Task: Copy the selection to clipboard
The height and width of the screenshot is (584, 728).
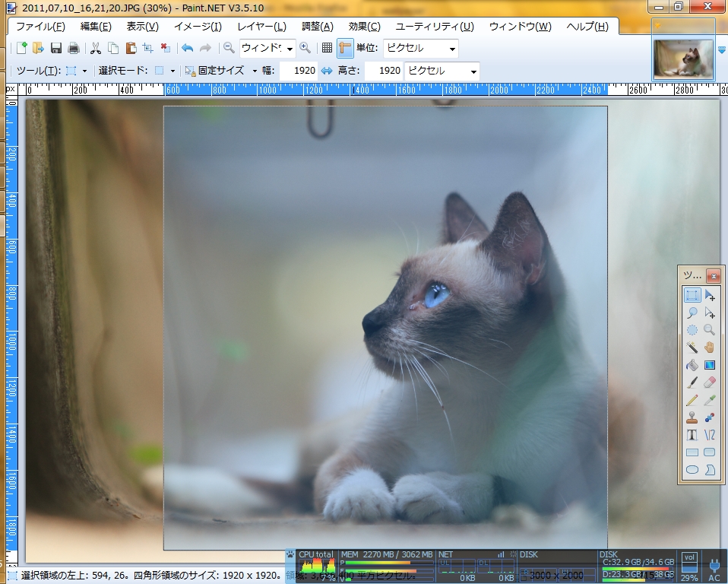Action: 113,48
